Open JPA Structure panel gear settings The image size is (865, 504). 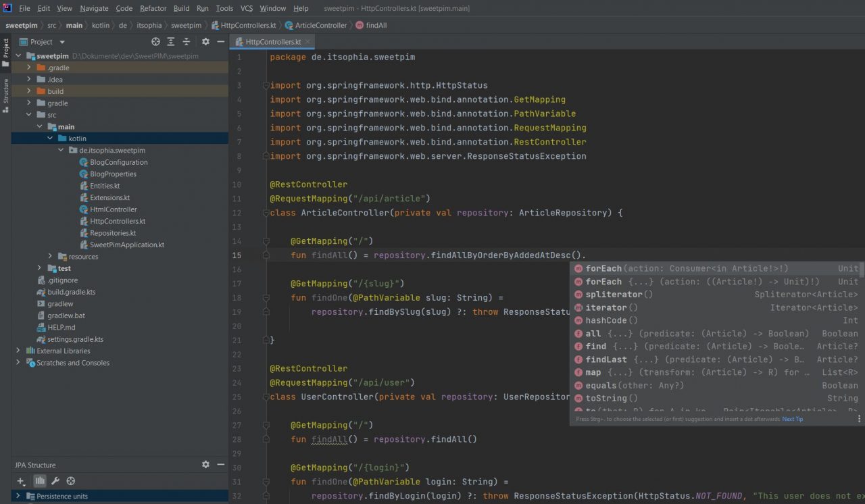[205, 465]
